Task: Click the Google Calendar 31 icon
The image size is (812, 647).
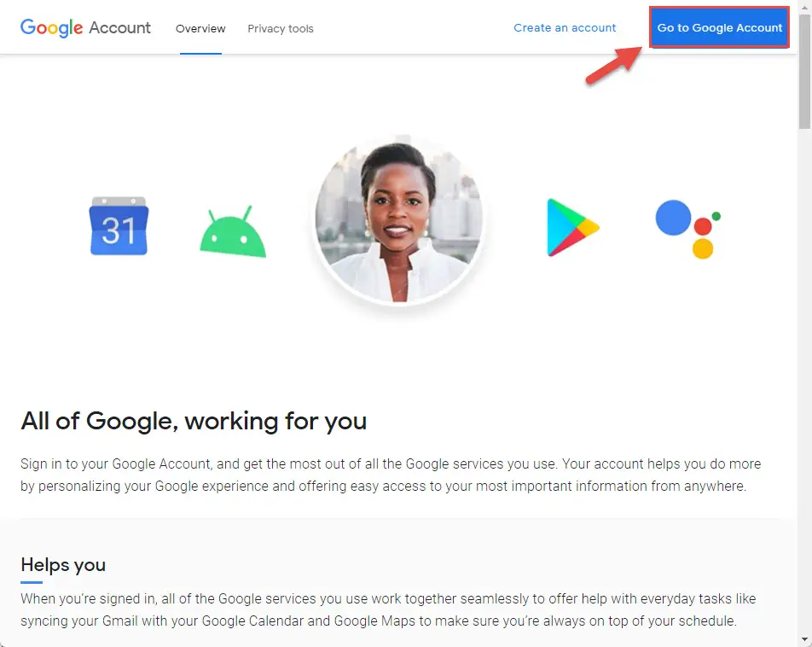Action: [x=119, y=226]
